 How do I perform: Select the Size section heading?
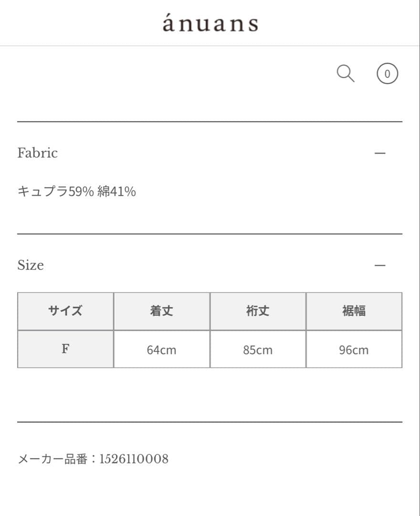click(31, 265)
